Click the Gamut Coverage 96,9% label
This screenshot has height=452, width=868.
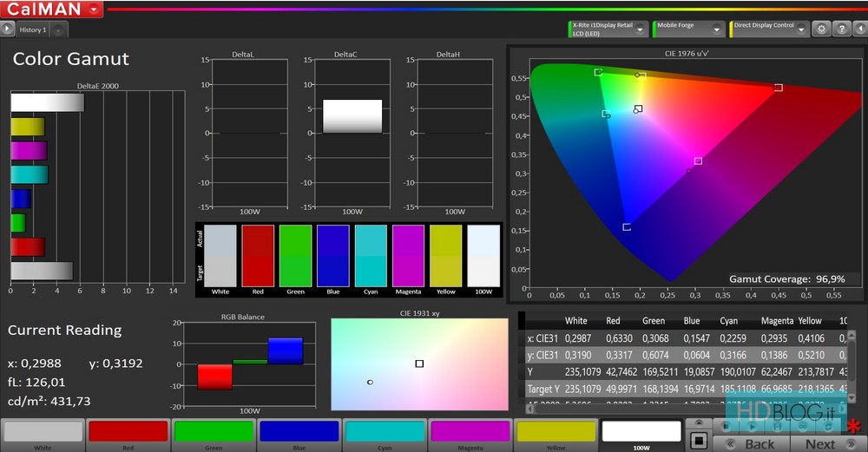pos(786,278)
